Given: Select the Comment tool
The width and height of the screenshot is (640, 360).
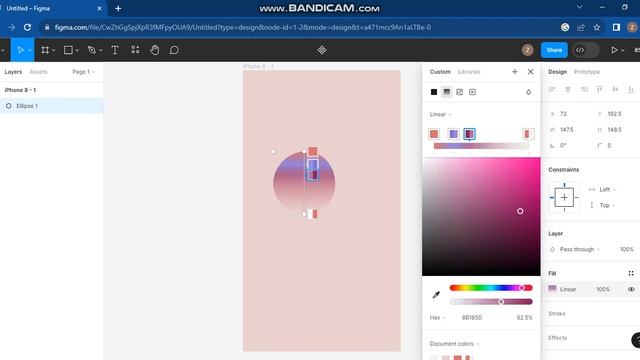Looking at the screenshot, I should 174,50.
